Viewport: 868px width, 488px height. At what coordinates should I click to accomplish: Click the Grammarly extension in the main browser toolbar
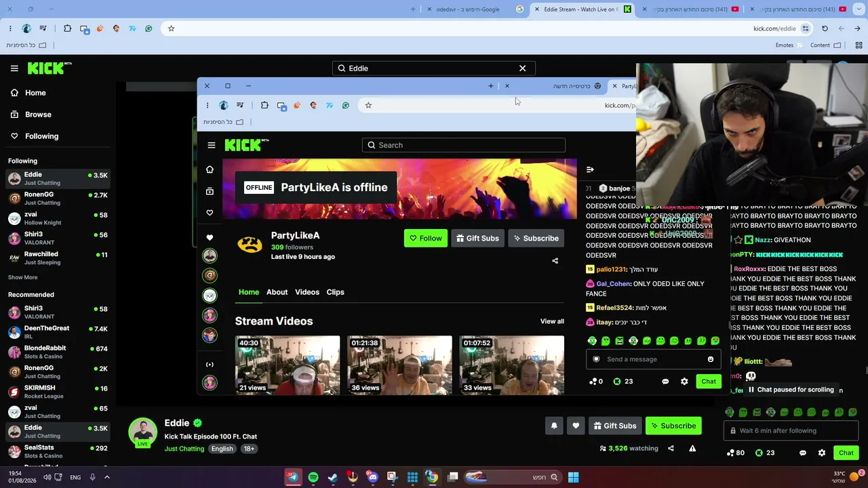[149, 28]
